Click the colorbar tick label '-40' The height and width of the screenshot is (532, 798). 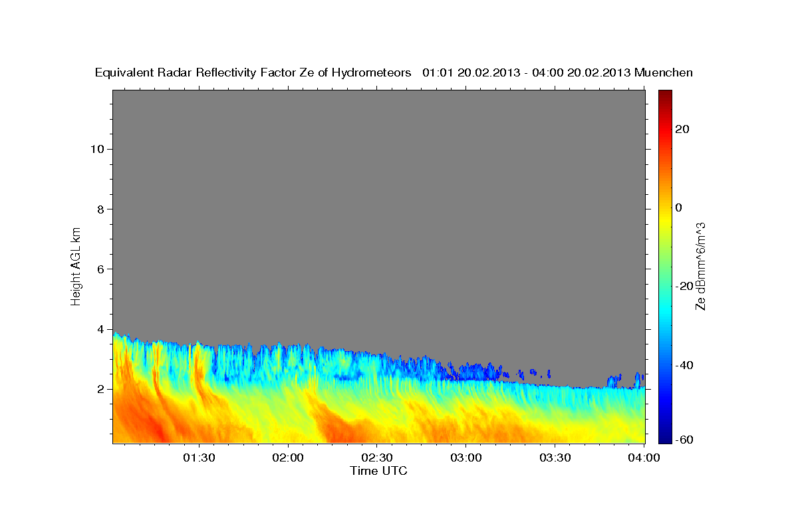(683, 364)
